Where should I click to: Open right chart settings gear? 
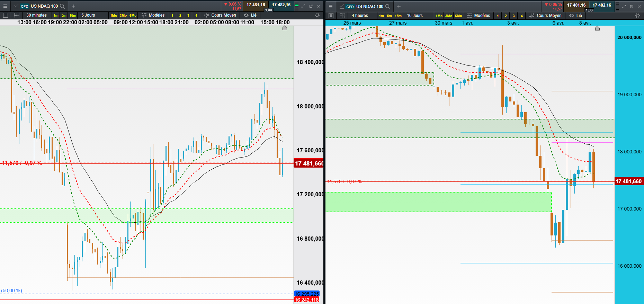click(x=638, y=16)
